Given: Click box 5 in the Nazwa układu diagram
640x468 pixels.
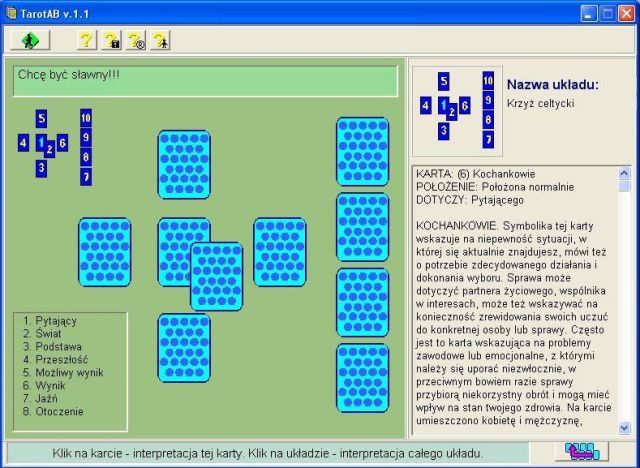Looking at the screenshot, I should coord(444,81).
